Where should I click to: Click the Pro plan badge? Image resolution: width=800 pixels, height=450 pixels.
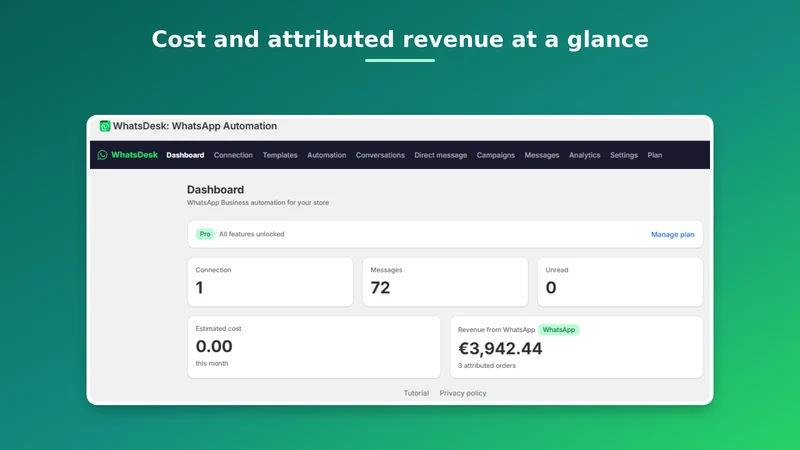coord(205,234)
